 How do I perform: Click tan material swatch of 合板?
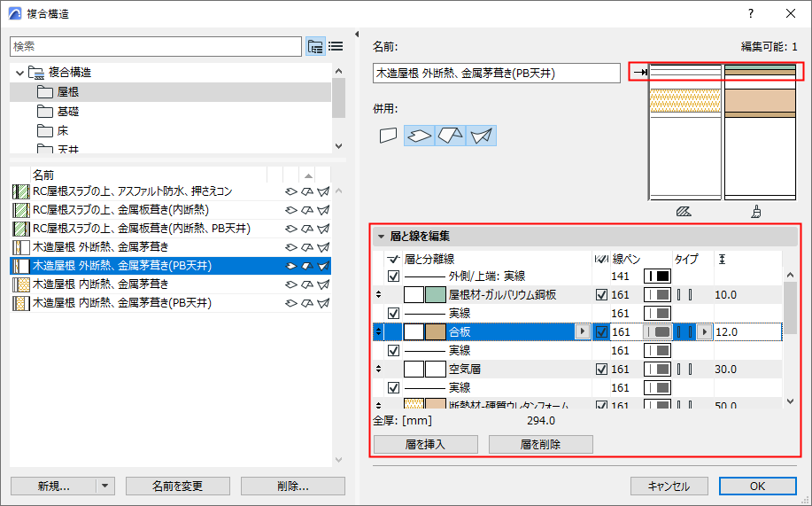pos(436,331)
